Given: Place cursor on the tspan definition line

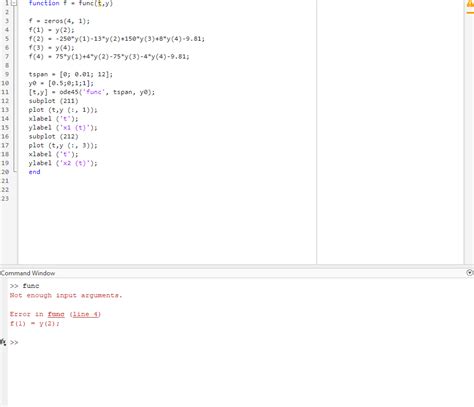Looking at the screenshot, I should pos(71,74).
